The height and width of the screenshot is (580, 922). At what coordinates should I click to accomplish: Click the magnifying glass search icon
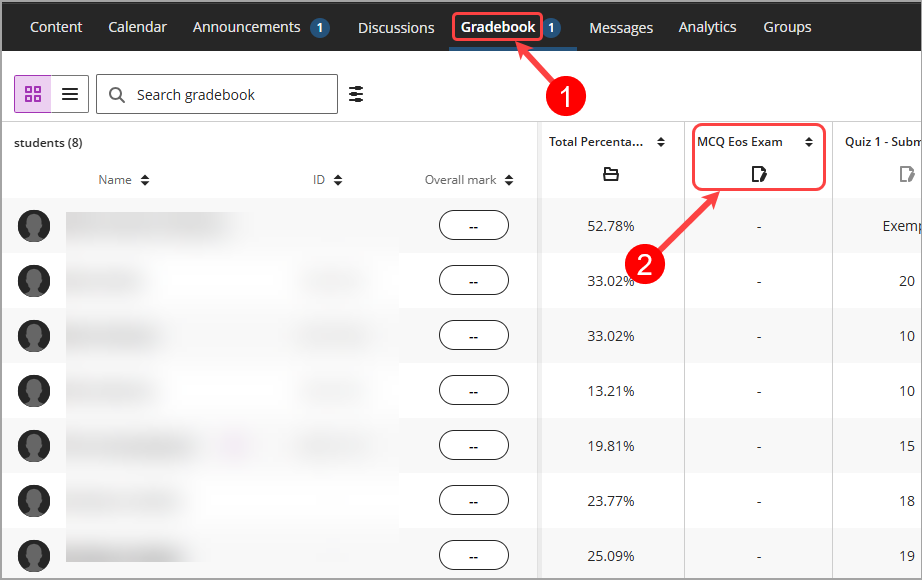[117, 95]
